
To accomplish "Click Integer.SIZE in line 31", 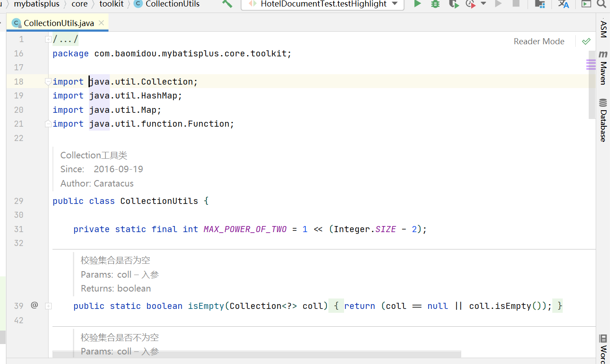I will 365,229.
